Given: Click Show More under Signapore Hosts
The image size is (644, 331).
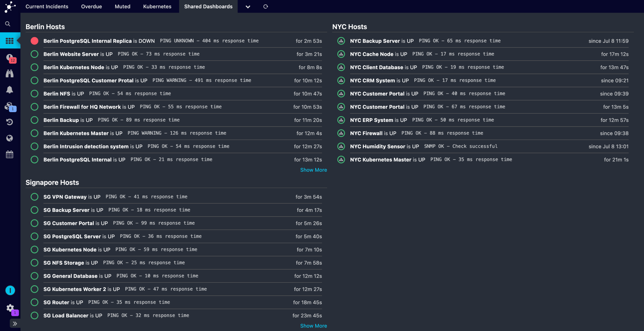Looking at the screenshot, I should tap(313, 326).
